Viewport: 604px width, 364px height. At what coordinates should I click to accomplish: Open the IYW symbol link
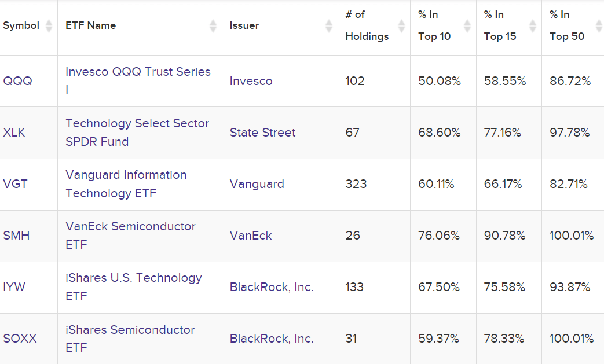[14, 287]
